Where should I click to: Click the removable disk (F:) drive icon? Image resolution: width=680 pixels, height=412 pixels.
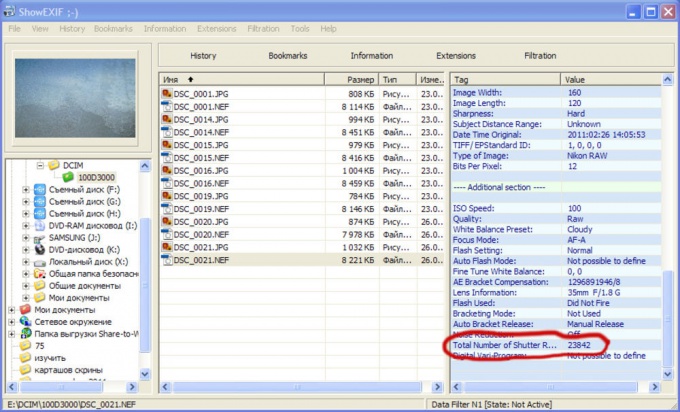point(39,190)
